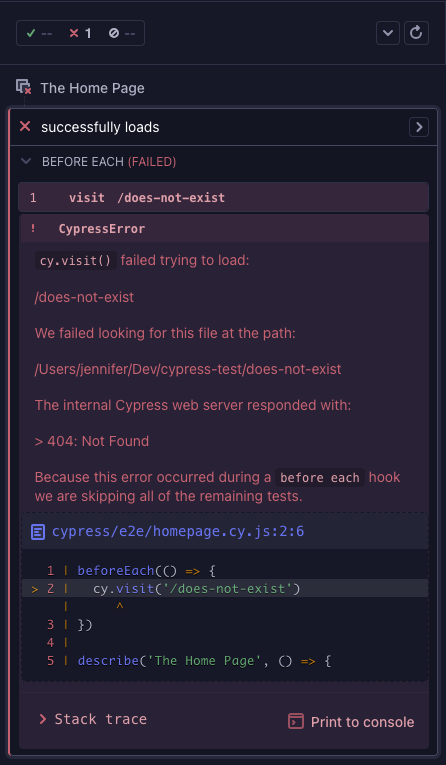Click the CypressError header label
The height and width of the screenshot is (765, 446).
pyautogui.click(x=101, y=229)
